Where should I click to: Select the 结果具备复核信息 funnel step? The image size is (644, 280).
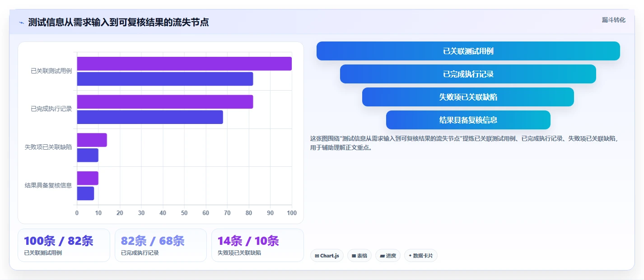[x=468, y=120]
